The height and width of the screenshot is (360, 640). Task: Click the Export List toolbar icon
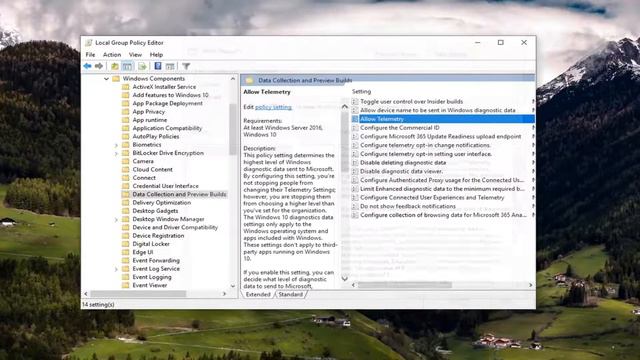(x=142, y=66)
